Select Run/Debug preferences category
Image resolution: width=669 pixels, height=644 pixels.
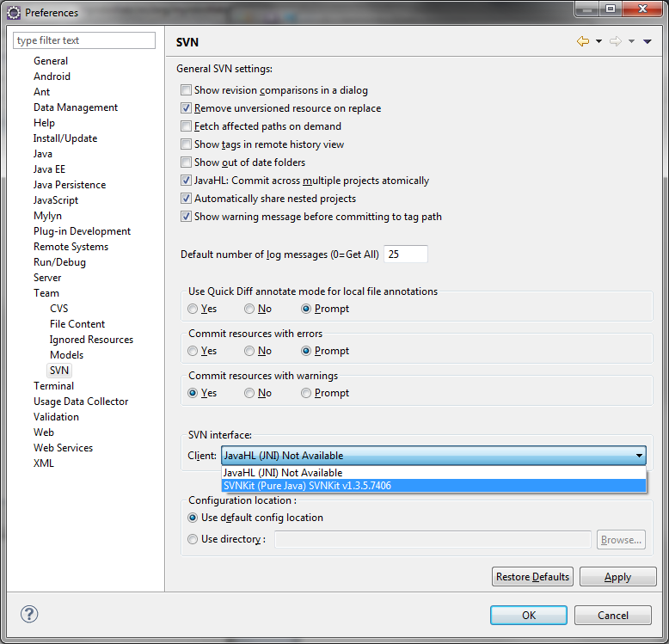(x=59, y=262)
